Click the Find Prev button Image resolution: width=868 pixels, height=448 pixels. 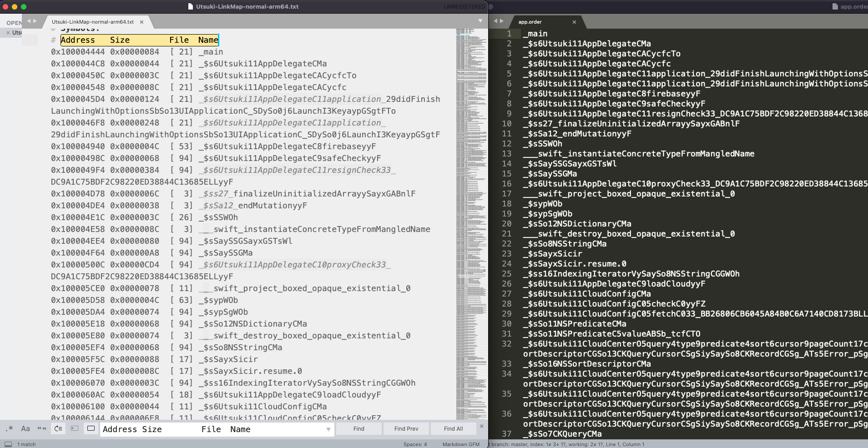point(406,428)
